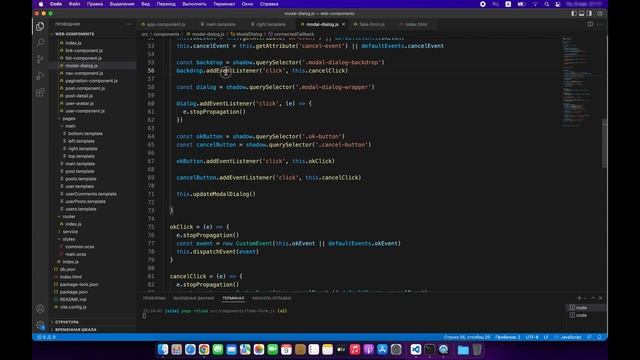
Task: Open the Extensions view
Action: [x=40, y=93]
